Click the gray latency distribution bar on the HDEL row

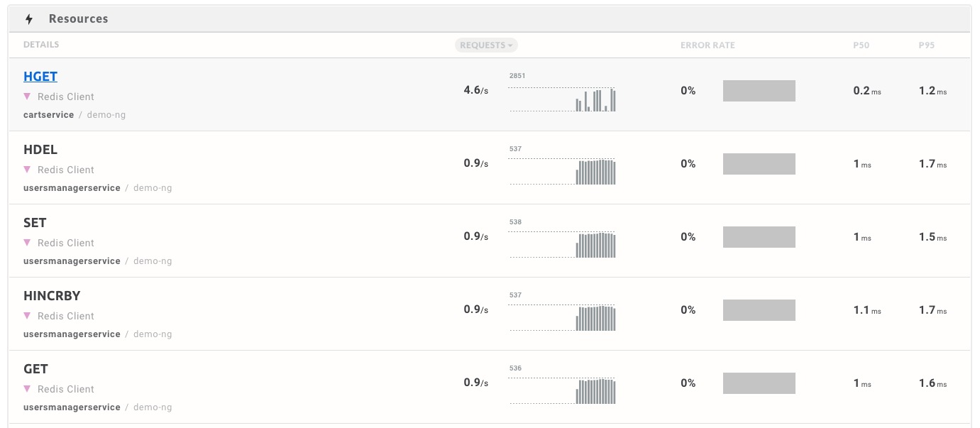click(759, 163)
